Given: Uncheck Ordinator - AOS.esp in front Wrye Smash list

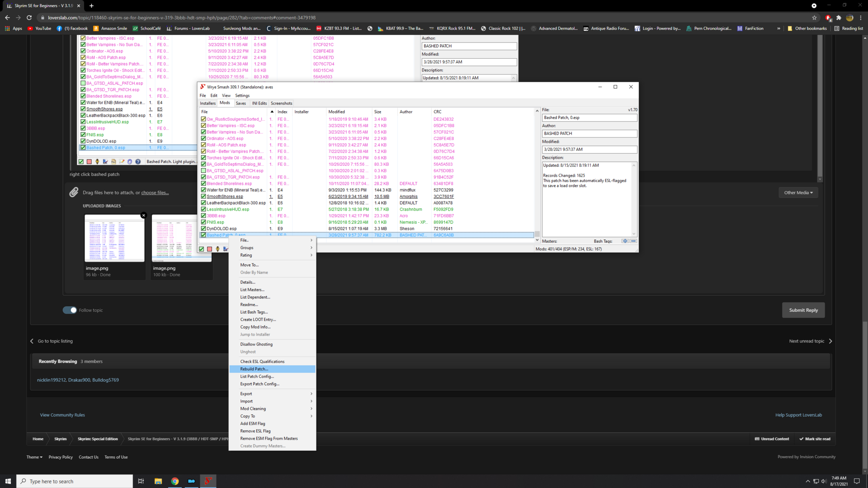Looking at the screenshot, I should tap(203, 139).
